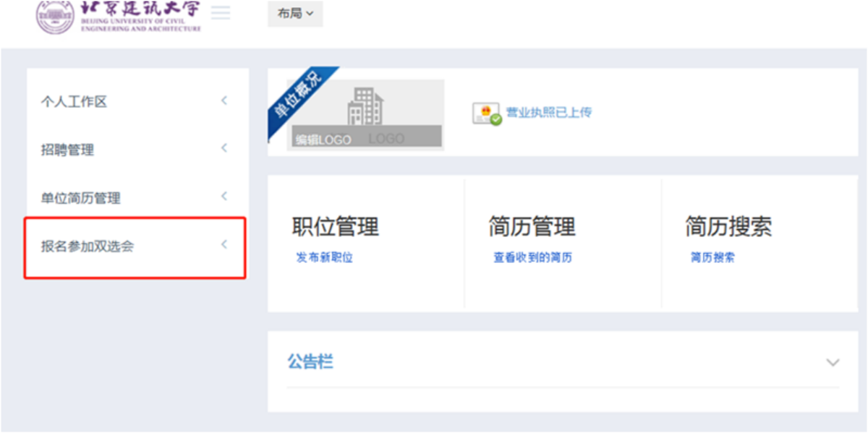Open 单位简历管理 menu item
The height and width of the screenshot is (433, 868).
tap(80, 198)
